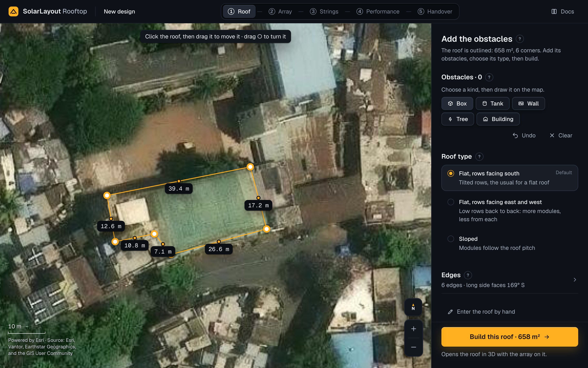
Task: Click the New design title
Action: 119,11
